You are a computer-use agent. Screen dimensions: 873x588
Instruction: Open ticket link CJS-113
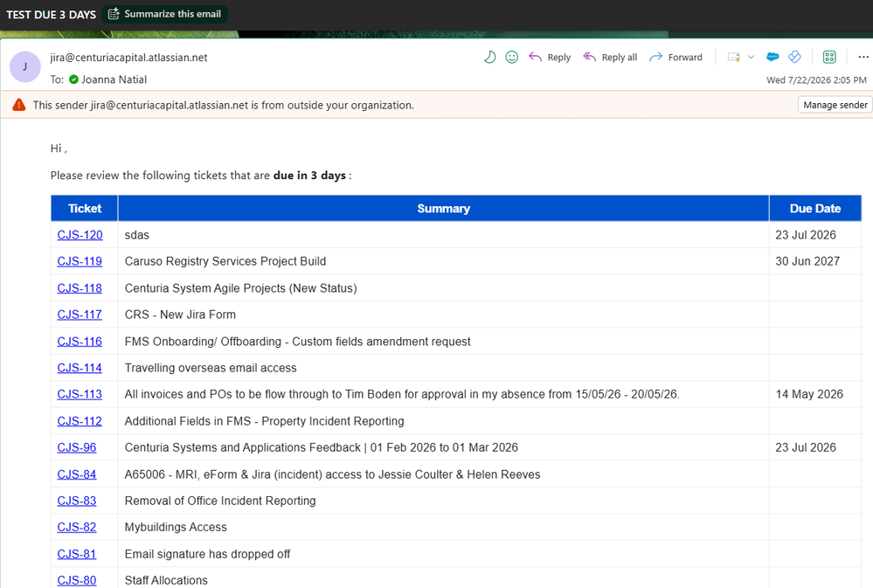click(x=80, y=394)
